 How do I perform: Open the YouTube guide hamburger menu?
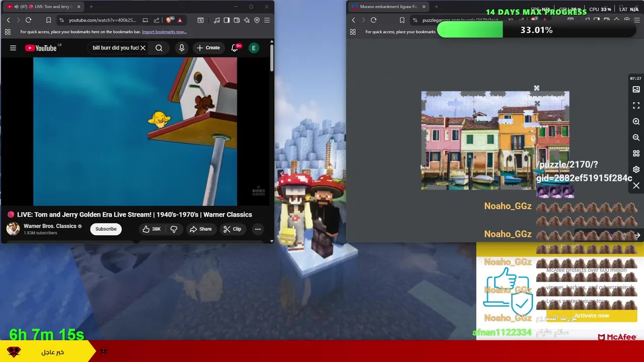tap(13, 48)
